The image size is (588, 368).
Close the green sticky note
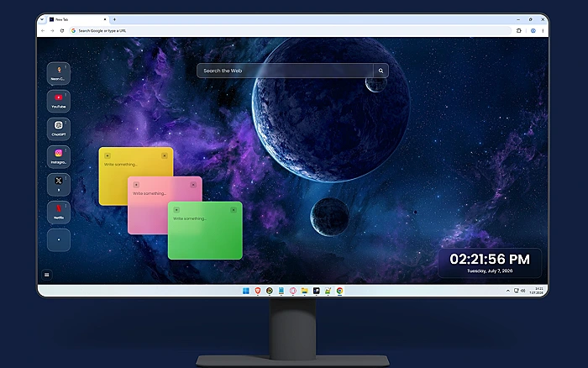pyautogui.click(x=234, y=210)
